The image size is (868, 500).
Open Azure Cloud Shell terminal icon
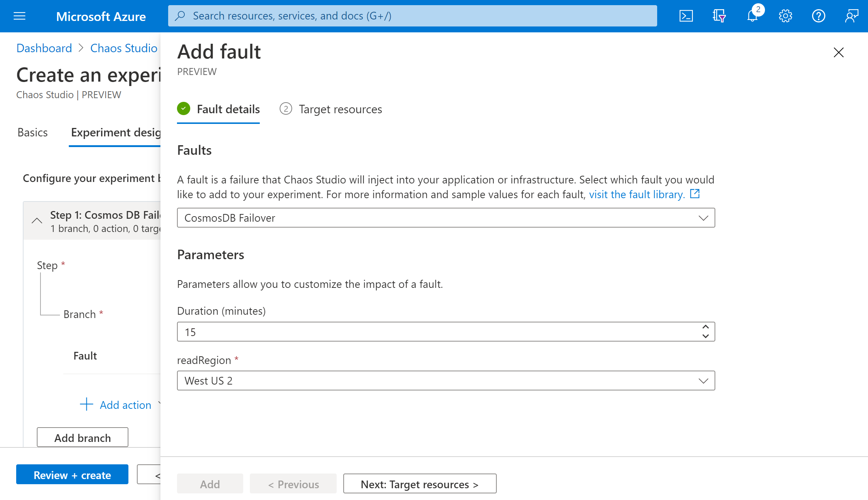tap(686, 16)
